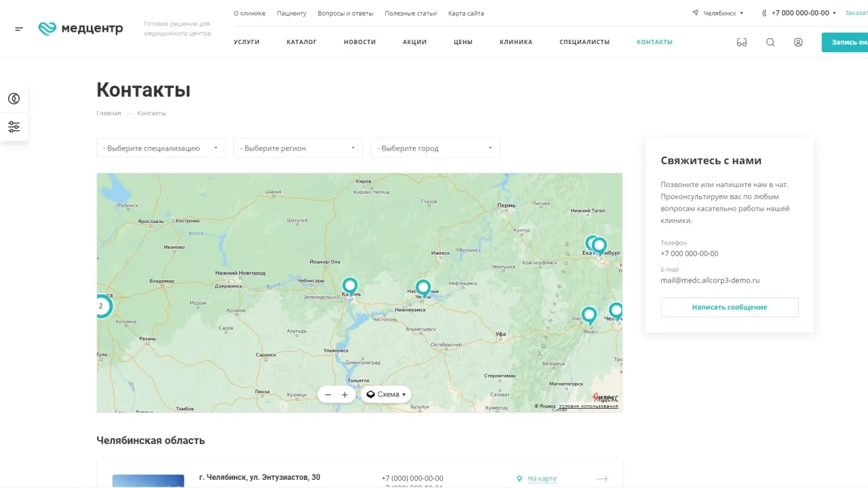Open the Цены menu item

coord(463,42)
